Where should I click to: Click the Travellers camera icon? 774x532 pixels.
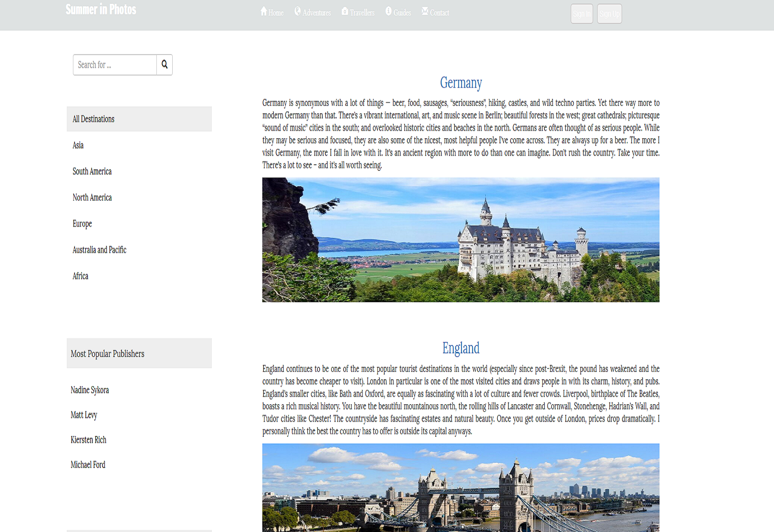(x=345, y=11)
